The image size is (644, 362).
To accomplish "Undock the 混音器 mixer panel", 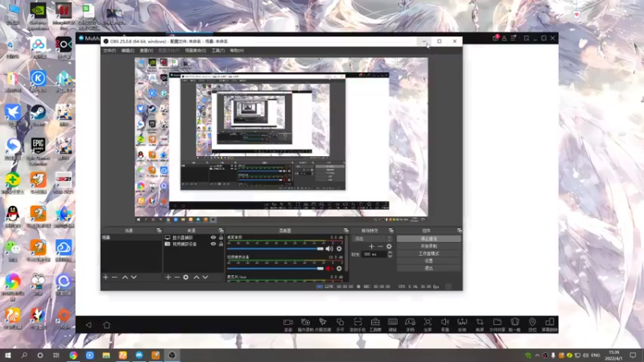I will (346, 231).
